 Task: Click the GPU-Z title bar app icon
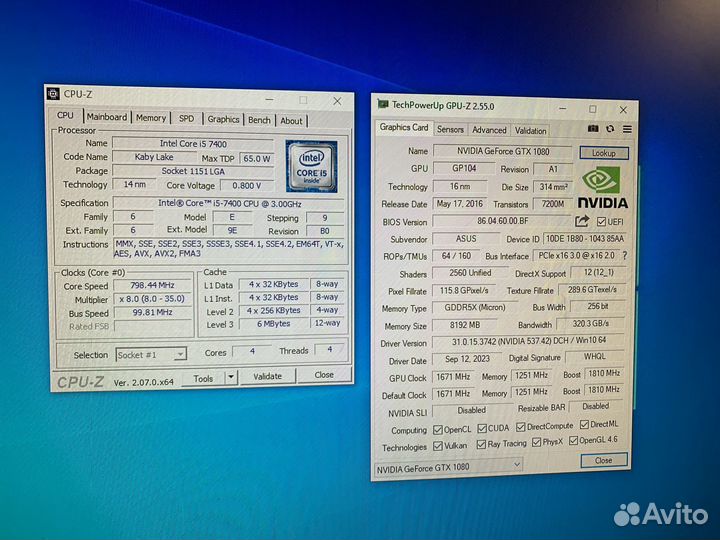pos(382,104)
